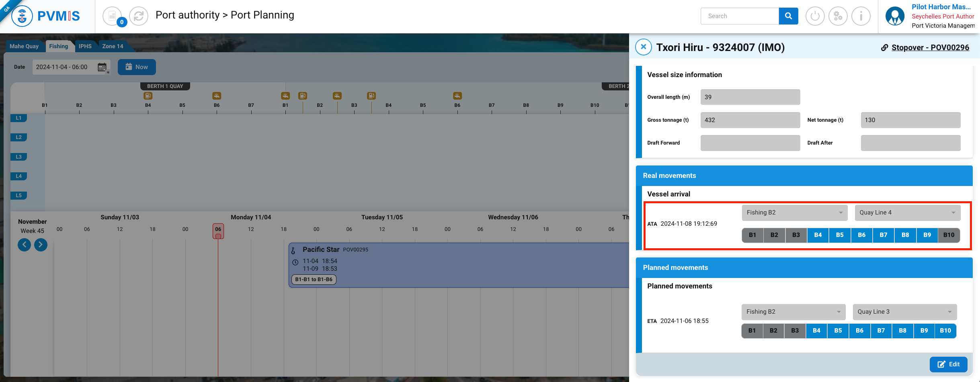980x382 pixels.
Task: Toggle B10 berth in Vessel arrival
Action: (x=949, y=235)
